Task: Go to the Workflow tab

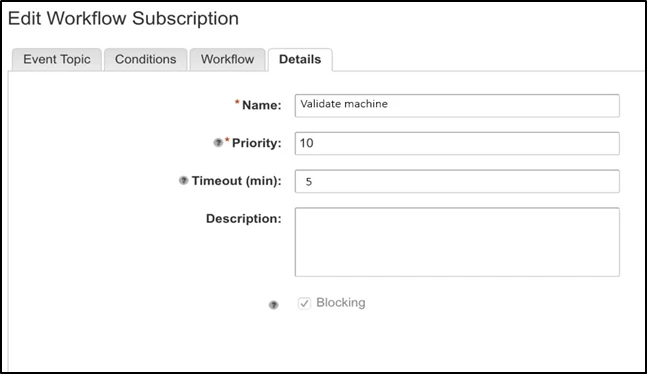Action: click(227, 59)
